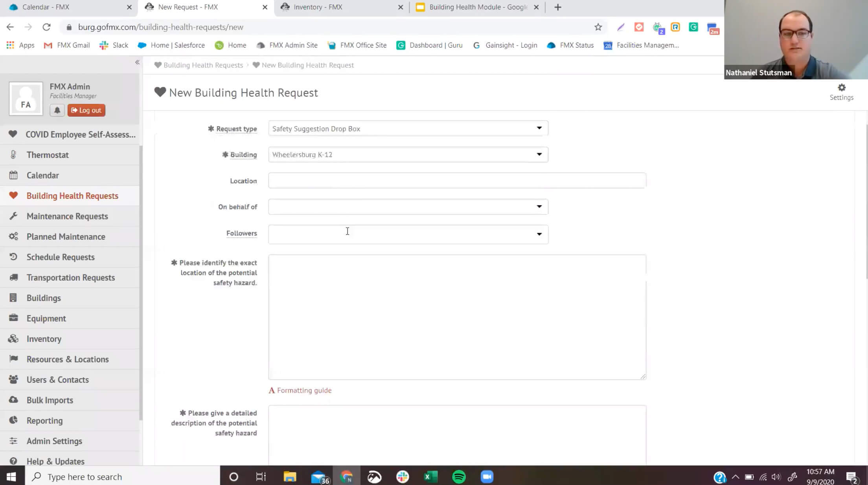Switch to Building Health Module tab
This screenshot has height=485, width=868.
tap(477, 7)
